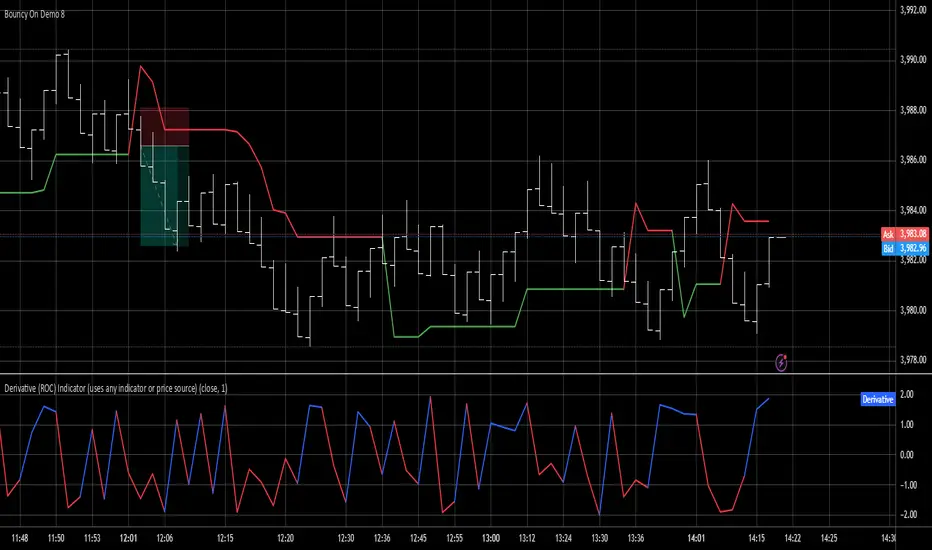This screenshot has width=932, height=550.
Task: Click the 3,986.00 price scale label
Action: [913, 159]
